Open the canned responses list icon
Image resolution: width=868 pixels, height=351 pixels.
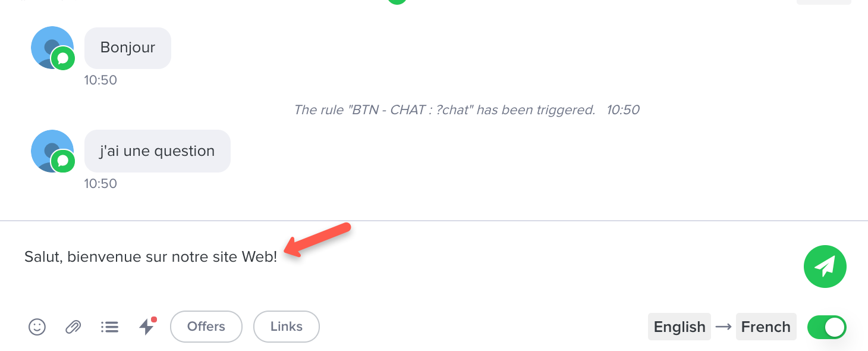pyautogui.click(x=109, y=327)
